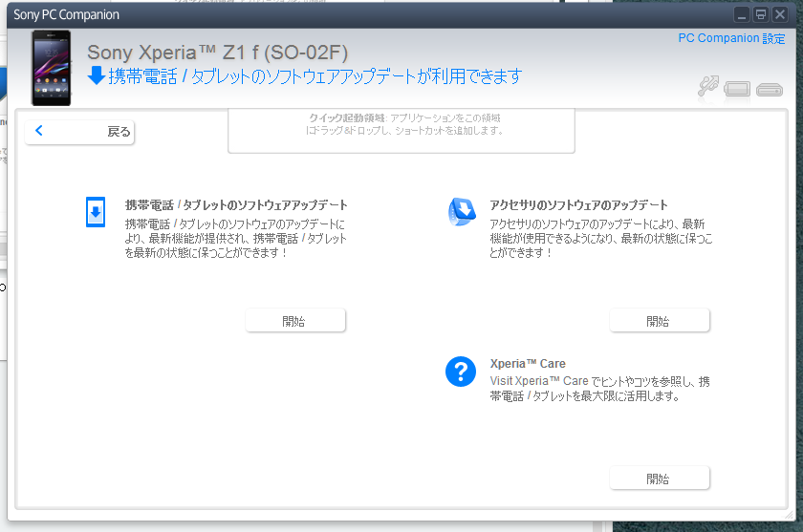This screenshot has width=803, height=532.
Task: Click the phone memory status icon
Action: [x=737, y=89]
